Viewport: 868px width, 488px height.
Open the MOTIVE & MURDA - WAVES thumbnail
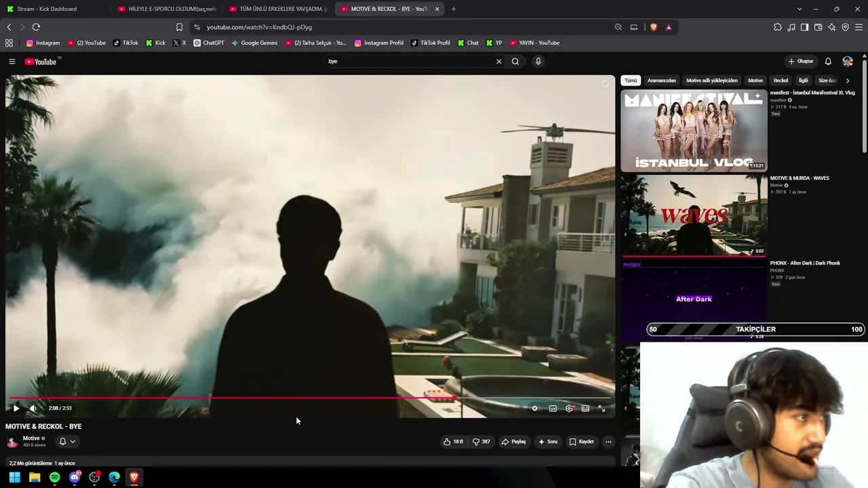[x=694, y=216]
